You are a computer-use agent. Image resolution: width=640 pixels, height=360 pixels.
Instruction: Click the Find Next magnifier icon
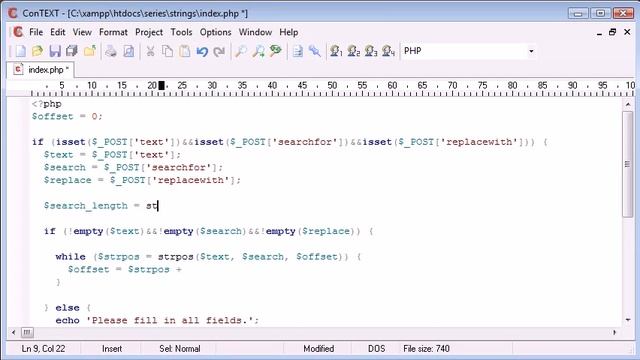(x=258, y=51)
